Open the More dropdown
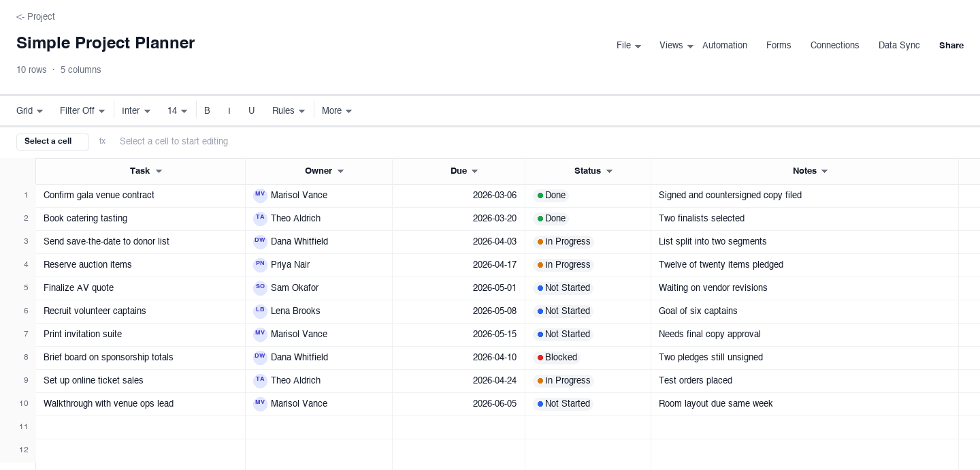This screenshot has height=470, width=980. pyautogui.click(x=337, y=110)
